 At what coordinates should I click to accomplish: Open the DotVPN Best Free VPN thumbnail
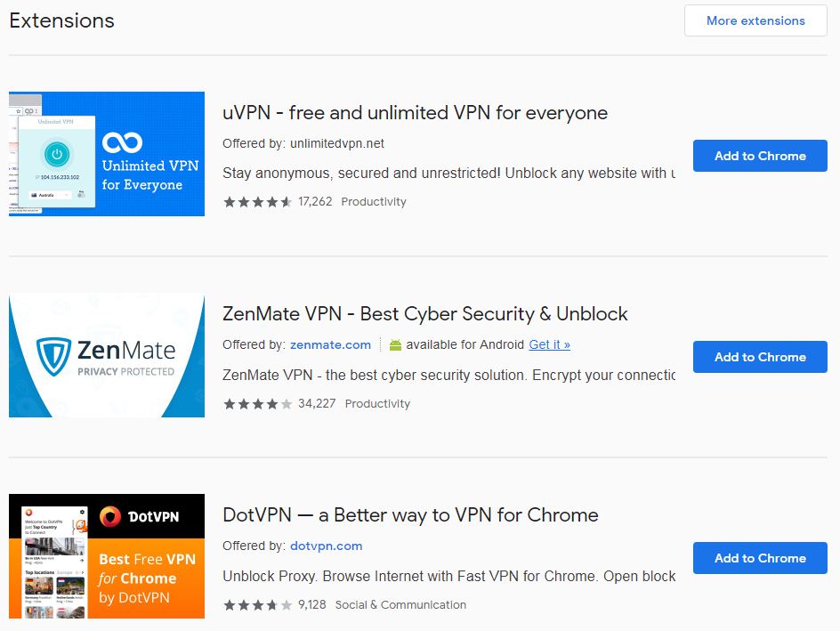click(107, 556)
